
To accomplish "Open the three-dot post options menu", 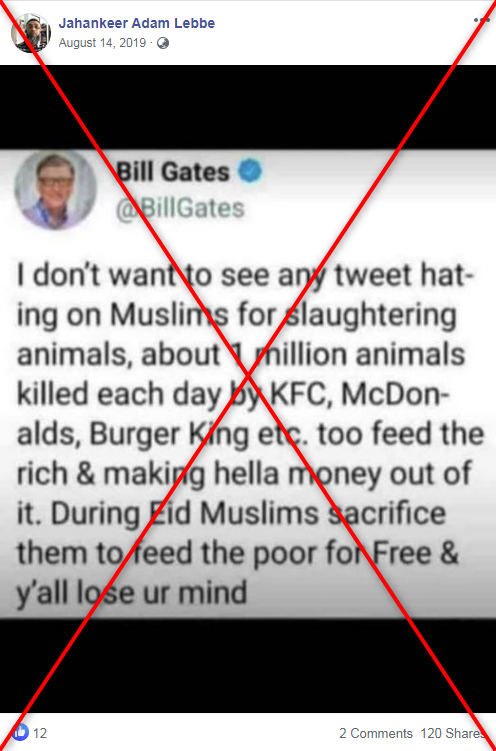I will pos(481,20).
